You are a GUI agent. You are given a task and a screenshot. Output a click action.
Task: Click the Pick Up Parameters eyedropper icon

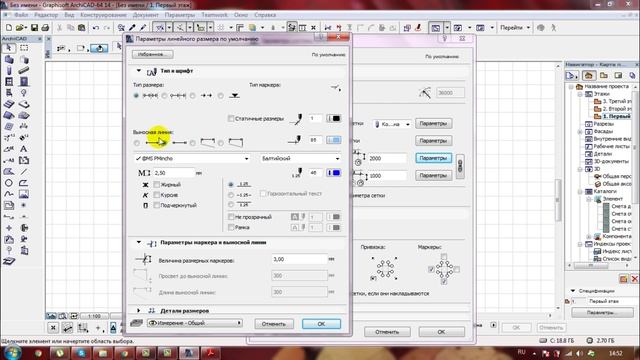132,28
